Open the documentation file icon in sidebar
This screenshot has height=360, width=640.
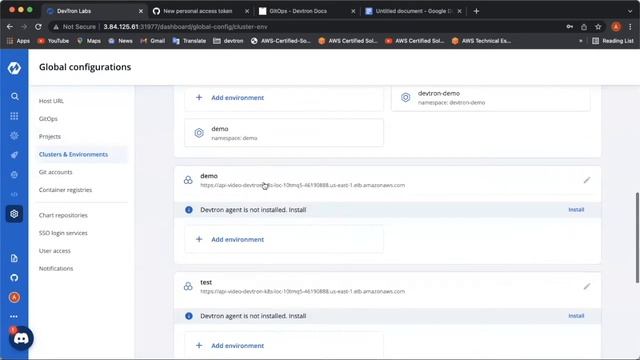[14, 258]
